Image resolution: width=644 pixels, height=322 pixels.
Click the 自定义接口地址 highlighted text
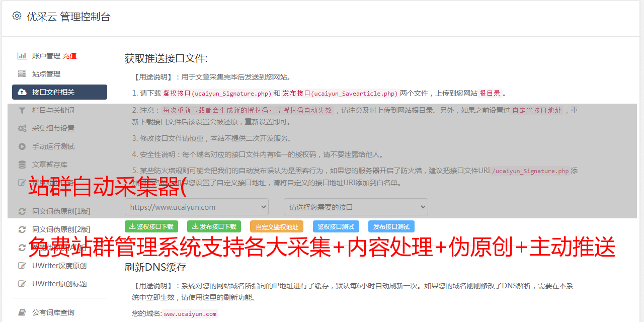537,110
